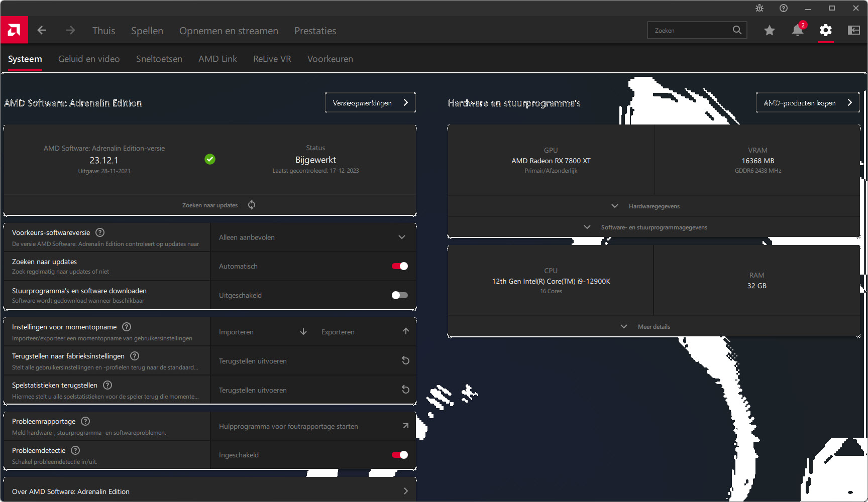This screenshot has height=502, width=868.
Task: Open the Prestaties menu
Action: 315,31
